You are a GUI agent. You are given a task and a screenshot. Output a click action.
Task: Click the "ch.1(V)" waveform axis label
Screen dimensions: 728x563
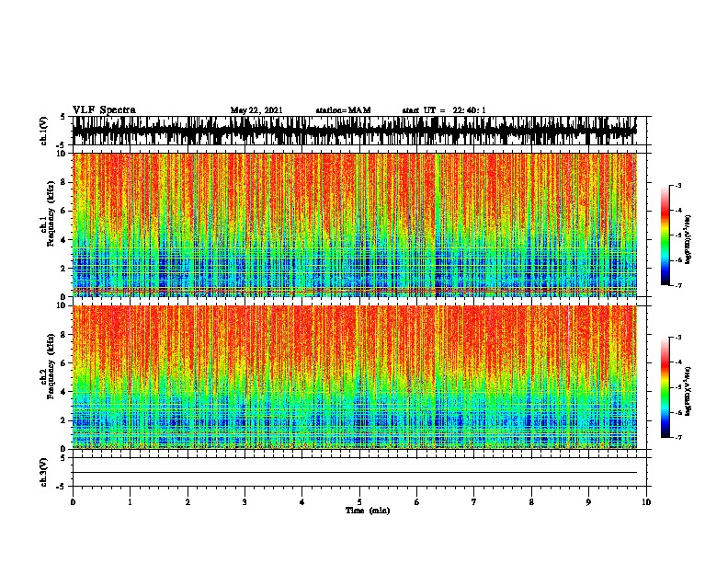coord(44,131)
